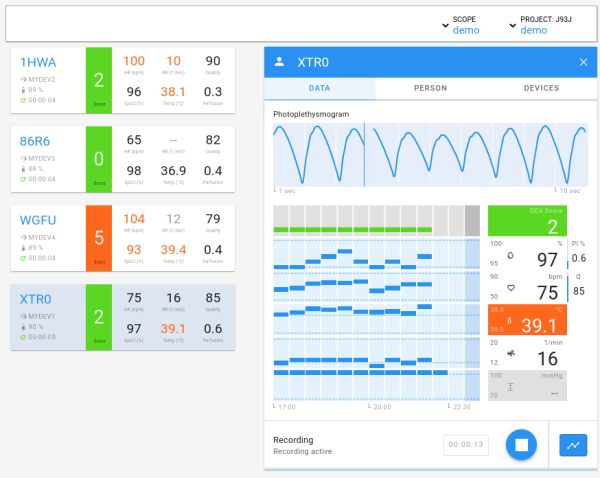Switch to the PERSON tab
Screen dimensions: 600x478
tap(430, 88)
